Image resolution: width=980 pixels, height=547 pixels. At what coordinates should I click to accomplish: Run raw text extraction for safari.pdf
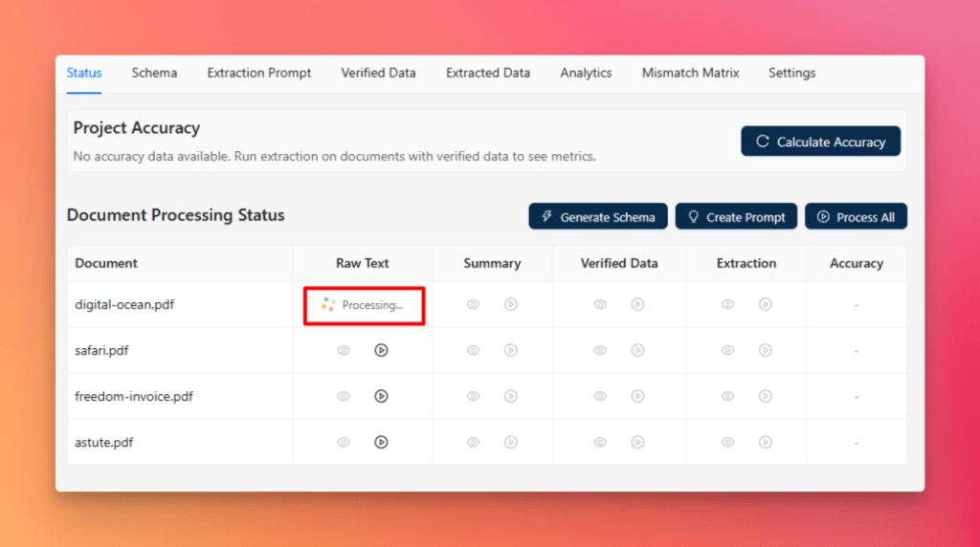[x=381, y=351]
